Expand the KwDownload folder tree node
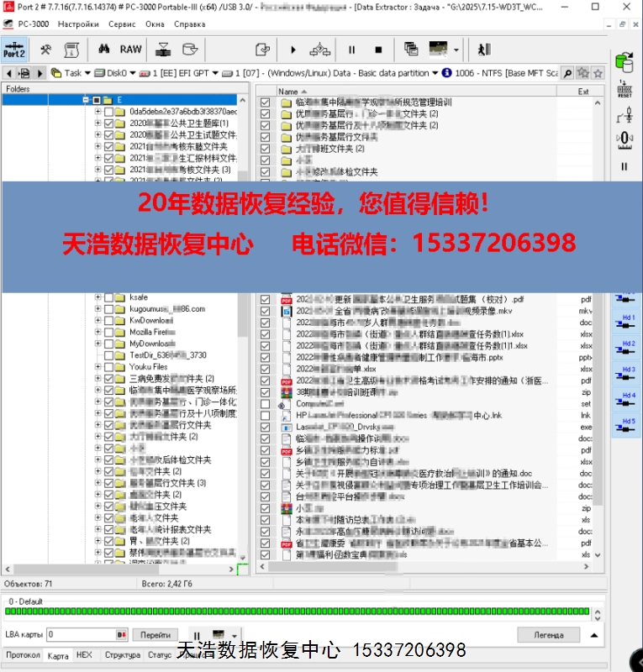This screenshot has width=643, height=672. pyautogui.click(x=98, y=321)
